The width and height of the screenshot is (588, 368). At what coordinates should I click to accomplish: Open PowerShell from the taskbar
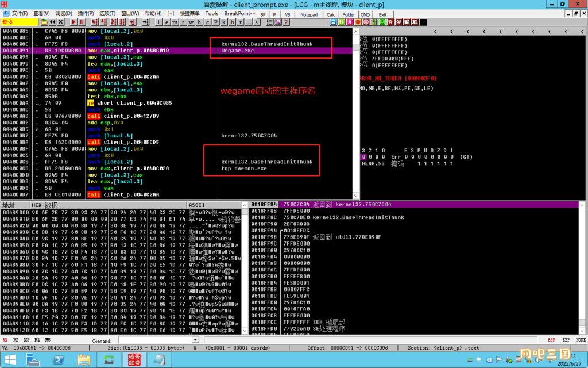click(x=58, y=360)
